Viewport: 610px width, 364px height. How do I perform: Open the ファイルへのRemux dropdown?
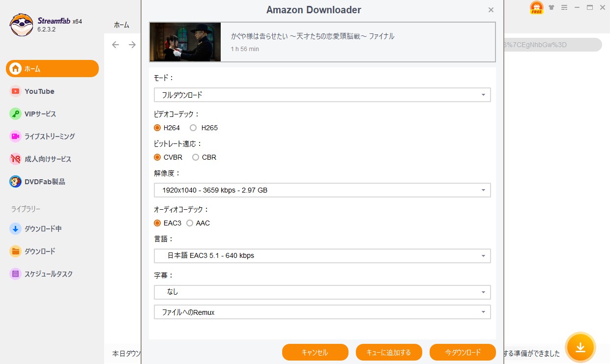[322, 312]
